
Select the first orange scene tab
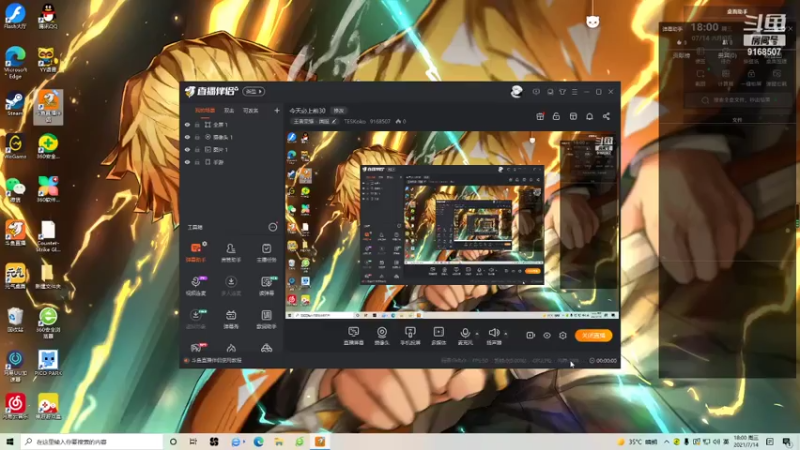(205, 111)
